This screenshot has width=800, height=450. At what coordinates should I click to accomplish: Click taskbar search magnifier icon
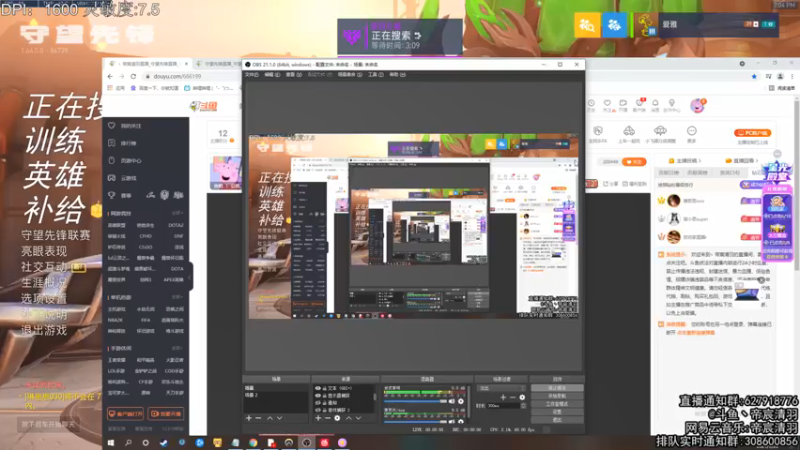tap(128, 442)
